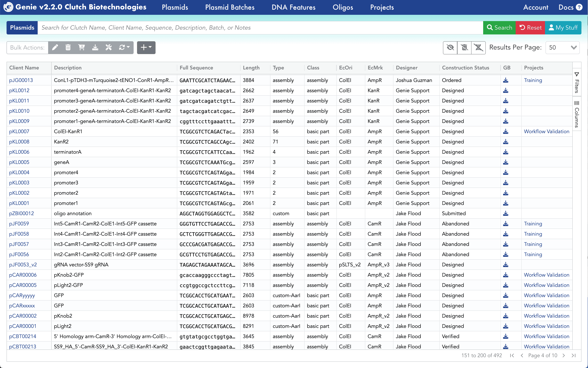Click the bulk tools wrench icon
The image size is (588, 368).
[109, 48]
